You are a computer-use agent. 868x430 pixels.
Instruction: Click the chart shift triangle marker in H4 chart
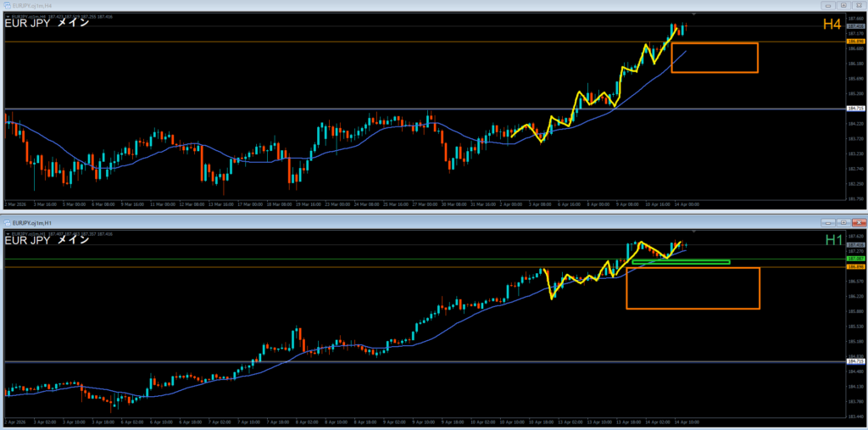(694, 14)
